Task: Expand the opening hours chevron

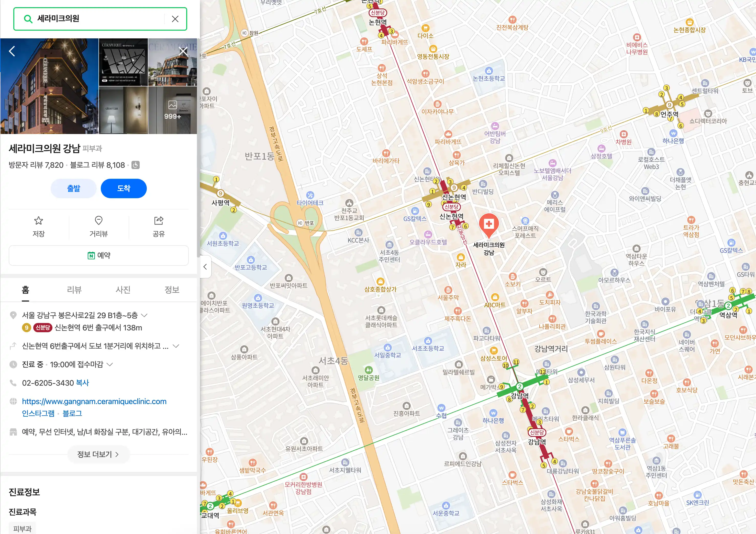Action: tap(110, 364)
